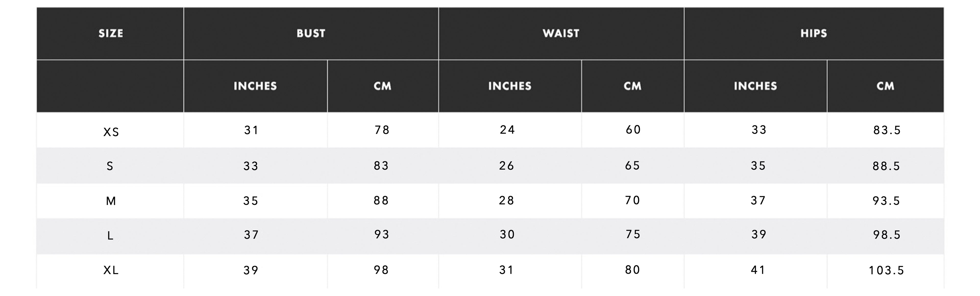Screen dimensions: 980x296
Task: Select the XL size row label
Action: (111, 270)
